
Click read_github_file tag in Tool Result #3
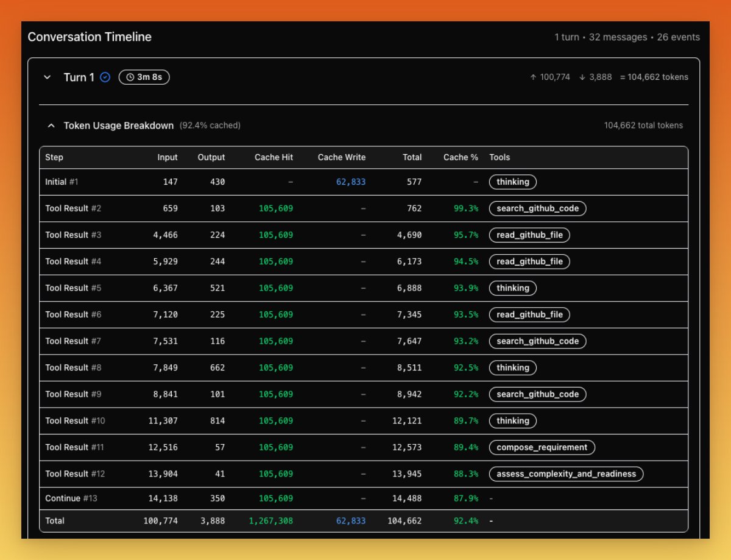coord(529,235)
